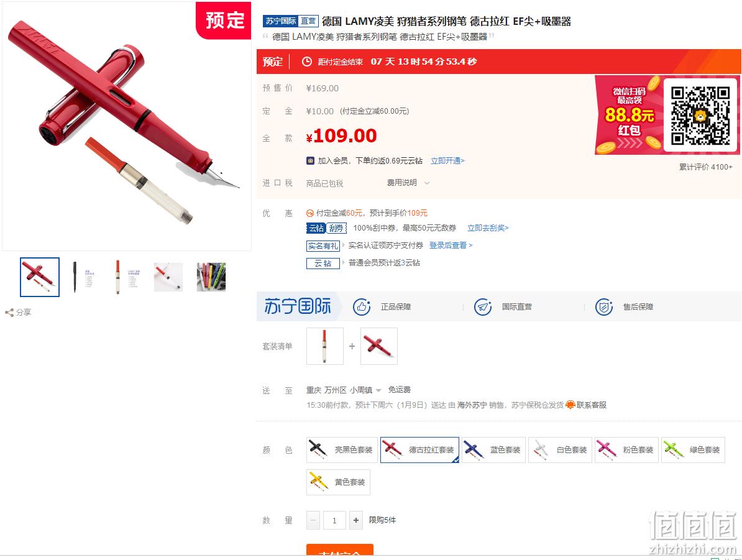
Task: Click the 登录后查看 link
Action: (451, 246)
